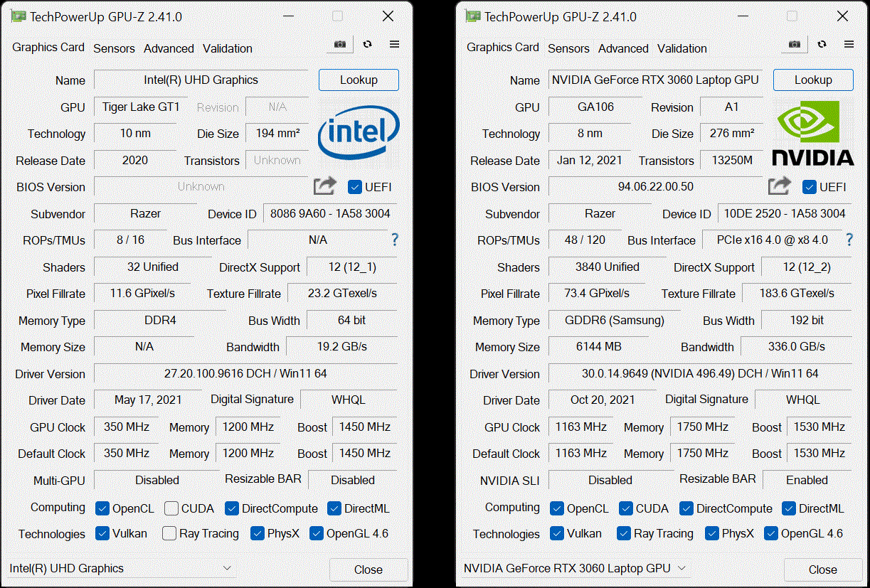Click Driver Date value May 17, 2021
Viewport: 870px width, 588px height.
(148, 400)
